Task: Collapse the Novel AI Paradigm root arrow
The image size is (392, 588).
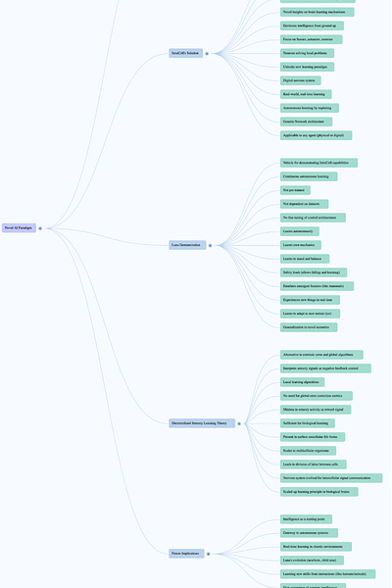Action: point(40,228)
